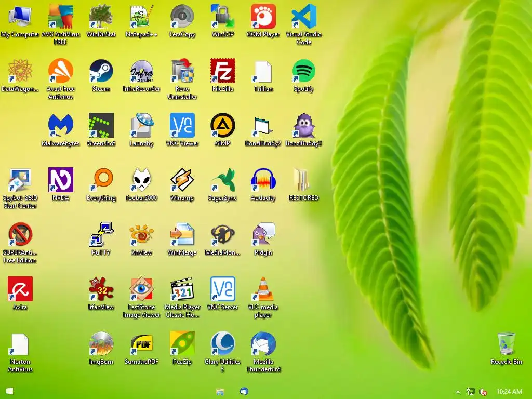Click the AIMP desktop icon
Image resolution: width=532 pixels, height=399 pixels.
[222, 126]
